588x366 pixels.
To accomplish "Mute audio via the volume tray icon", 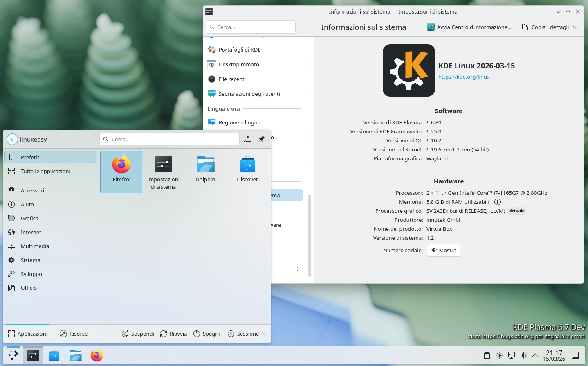I will (x=523, y=355).
